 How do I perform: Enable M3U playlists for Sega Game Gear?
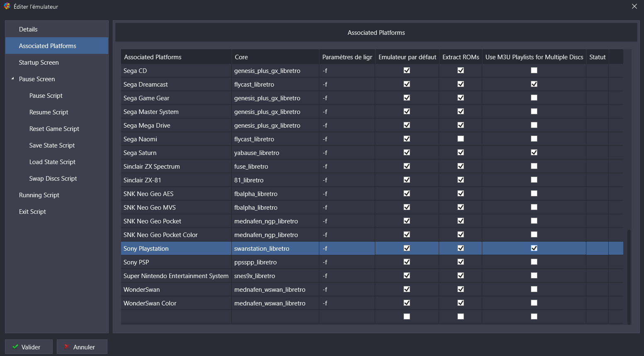(534, 98)
